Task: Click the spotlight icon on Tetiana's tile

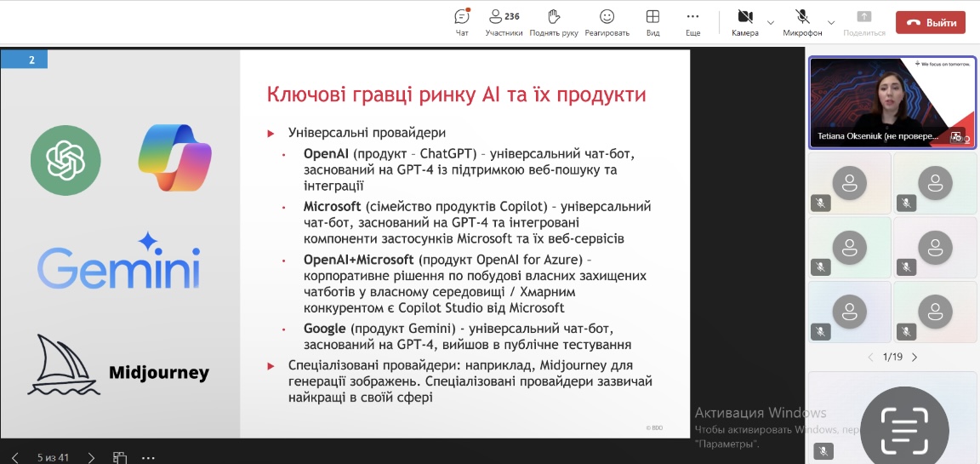Action: [x=955, y=135]
